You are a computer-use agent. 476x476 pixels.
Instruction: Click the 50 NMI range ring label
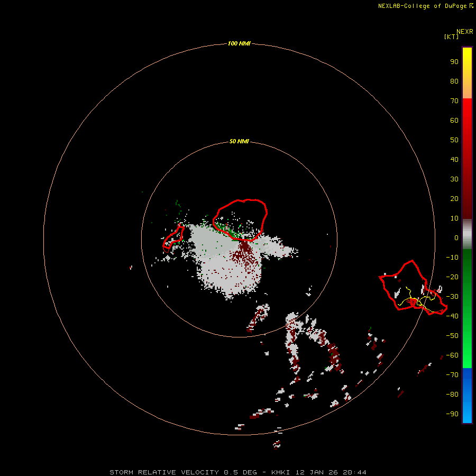(239, 141)
